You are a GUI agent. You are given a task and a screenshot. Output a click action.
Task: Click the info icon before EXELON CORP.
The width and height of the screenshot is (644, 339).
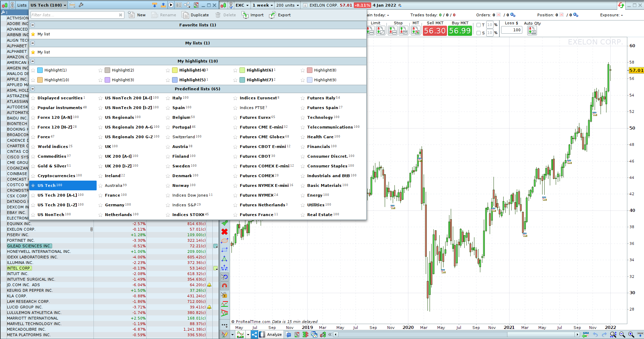[305, 5]
